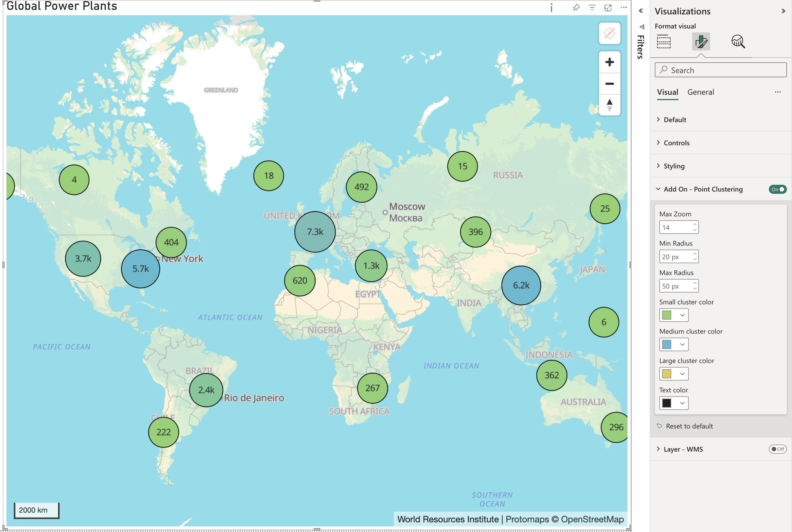Turn off Add On Point Clustering toggle
Image resolution: width=792 pixels, height=532 pixels.
point(777,189)
